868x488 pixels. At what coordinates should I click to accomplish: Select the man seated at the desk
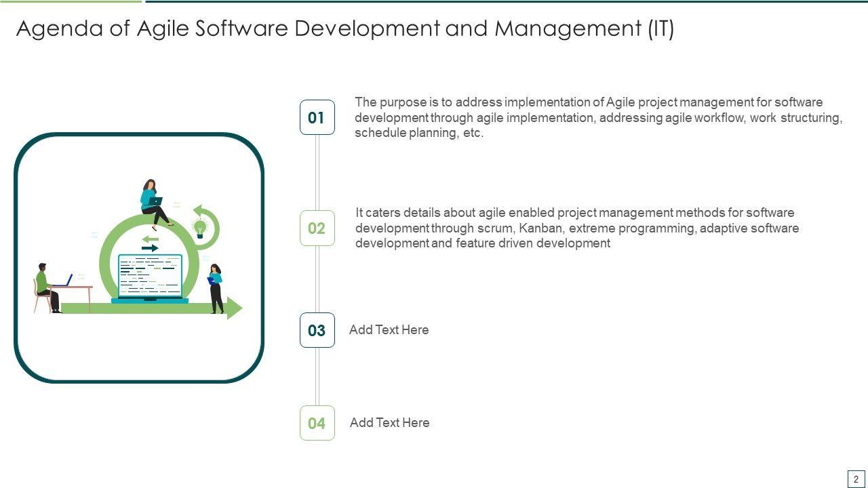coord(46,287)
